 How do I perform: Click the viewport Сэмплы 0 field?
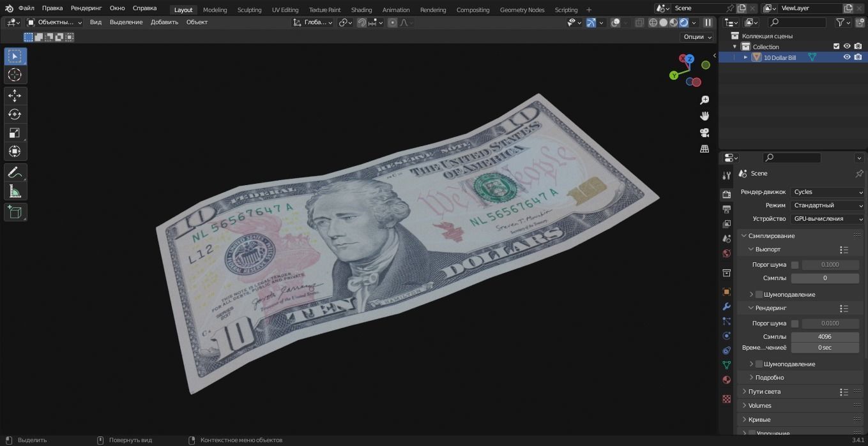tap(825, 278)
